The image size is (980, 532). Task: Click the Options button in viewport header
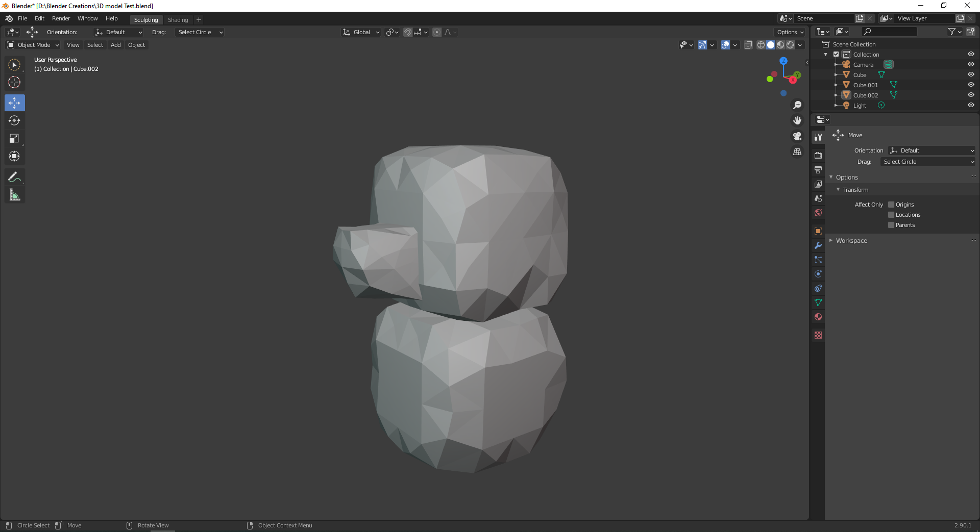click(790, 32)
